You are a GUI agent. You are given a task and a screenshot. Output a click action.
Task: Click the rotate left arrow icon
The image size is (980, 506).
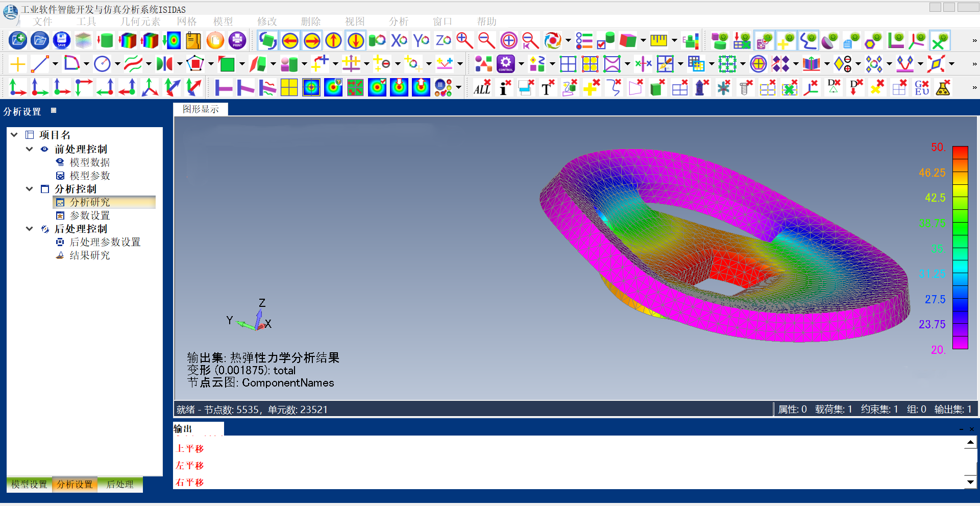(290, 40)
